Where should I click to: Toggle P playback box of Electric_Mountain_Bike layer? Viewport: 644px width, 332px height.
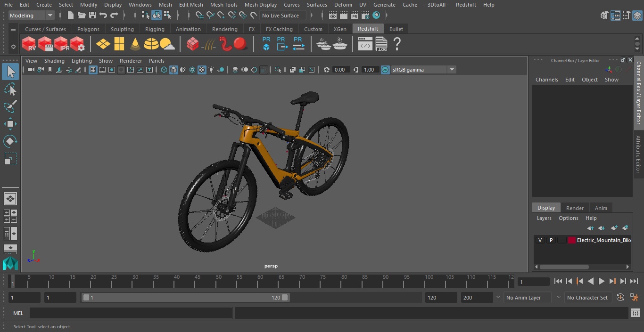coord(551,240)
